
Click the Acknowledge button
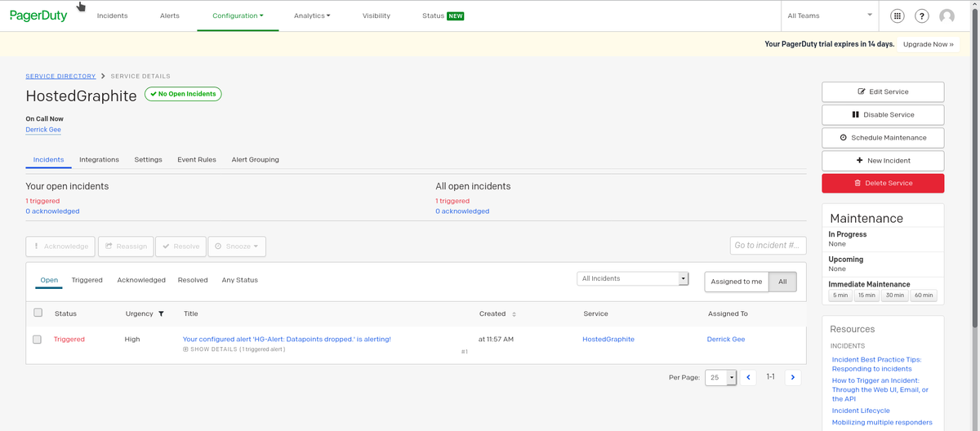click(x=60, y=246)
